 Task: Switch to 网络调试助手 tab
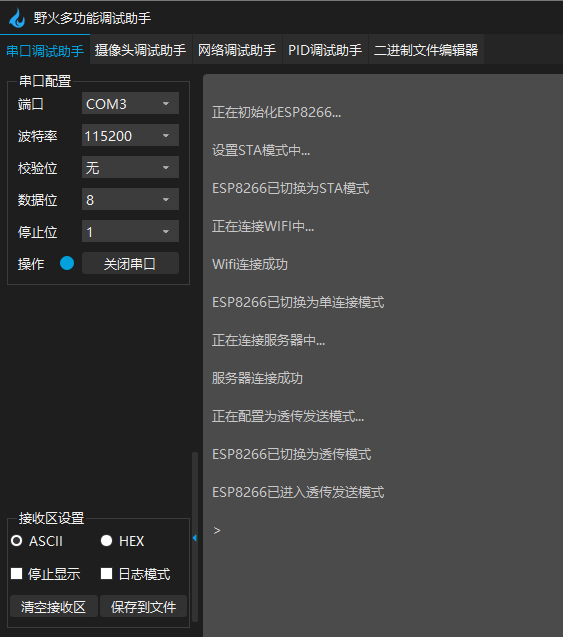237,50
